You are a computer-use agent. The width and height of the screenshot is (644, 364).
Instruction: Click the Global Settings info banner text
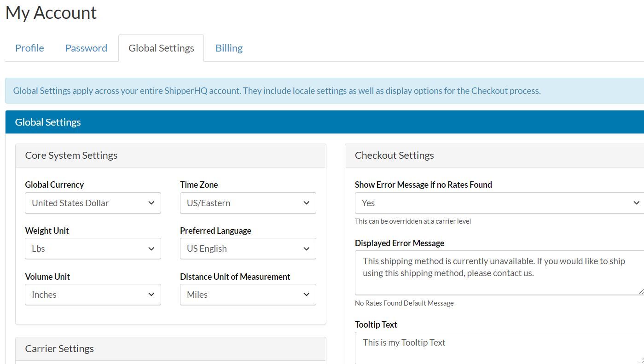tap(277, 91)
